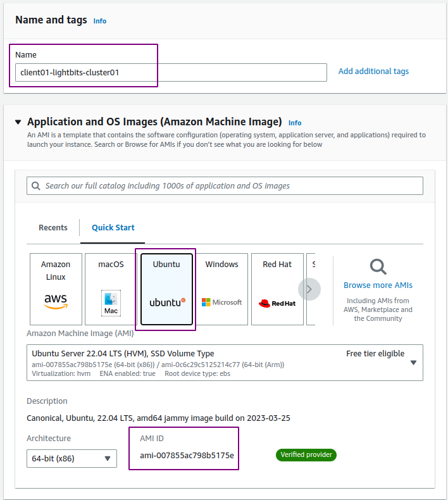The image size is (448, 500).
Task: Open Info link beside Amazon Machine Image heading
Action: [x=295, y=123]
